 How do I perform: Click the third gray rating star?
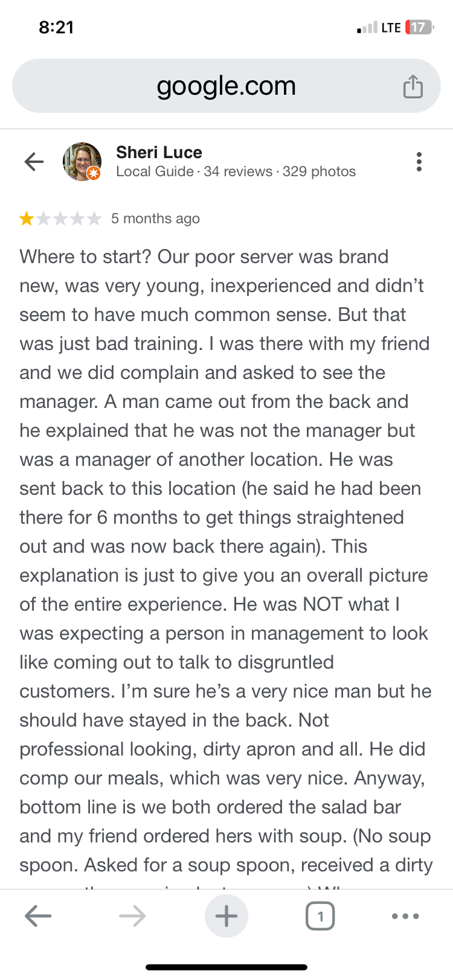60,218
